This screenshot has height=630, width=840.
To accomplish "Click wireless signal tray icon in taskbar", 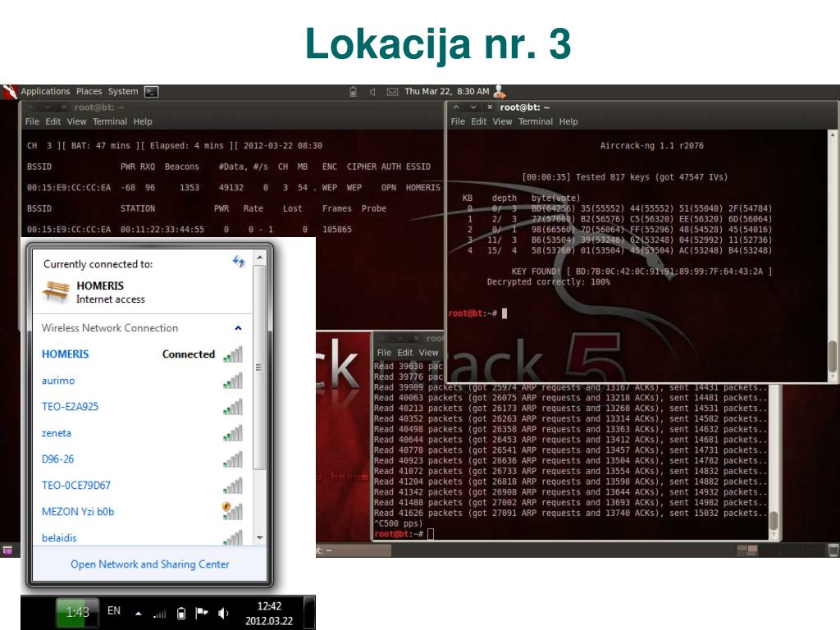I will pos(160,613).
